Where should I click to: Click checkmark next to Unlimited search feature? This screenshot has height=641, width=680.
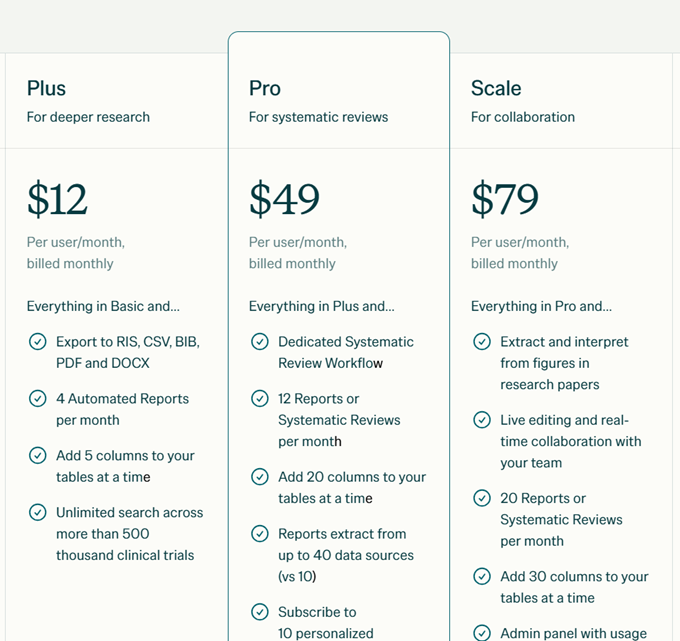coord(37,513)
